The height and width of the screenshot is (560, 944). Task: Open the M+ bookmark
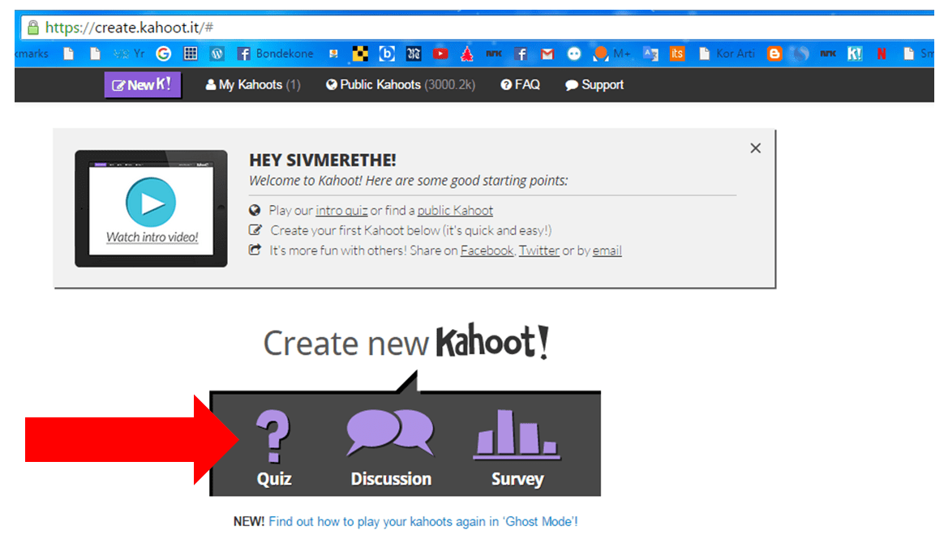pyautogui.click(x=611, y=53)
